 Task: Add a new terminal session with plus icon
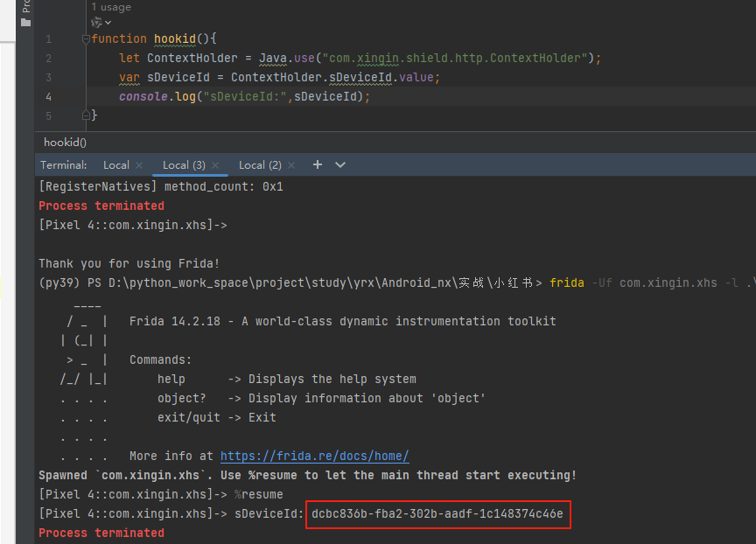(x=318, y=164)
